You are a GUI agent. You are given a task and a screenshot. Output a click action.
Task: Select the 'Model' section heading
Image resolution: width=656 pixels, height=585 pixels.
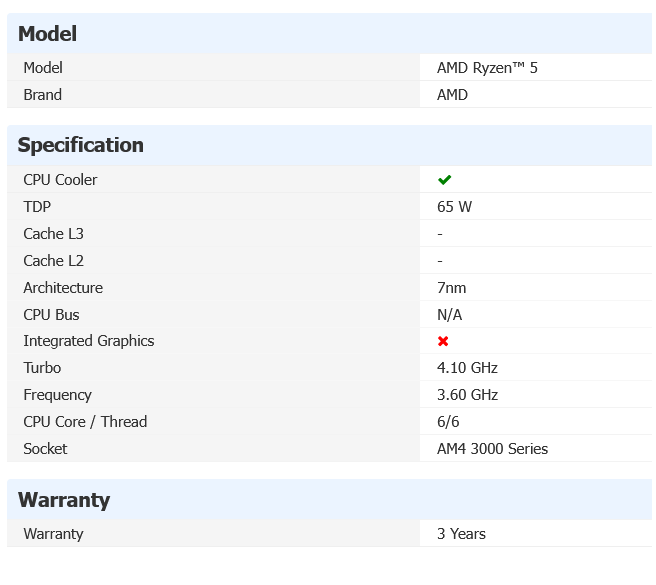tap(47, 33)
